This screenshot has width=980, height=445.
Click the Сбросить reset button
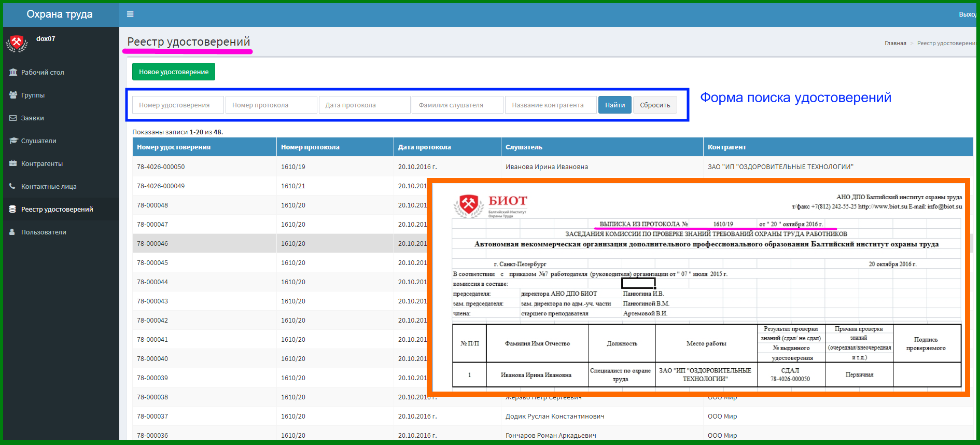[x=655, y=105]
